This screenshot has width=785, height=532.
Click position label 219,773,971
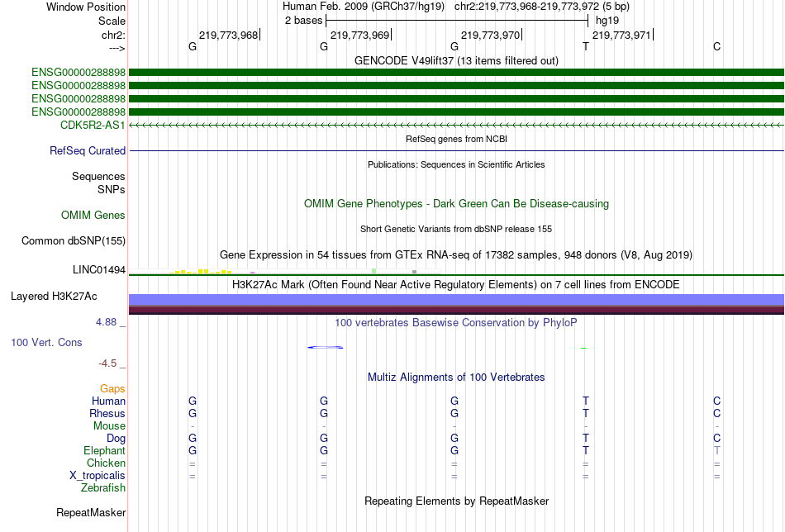coord(621,35)
